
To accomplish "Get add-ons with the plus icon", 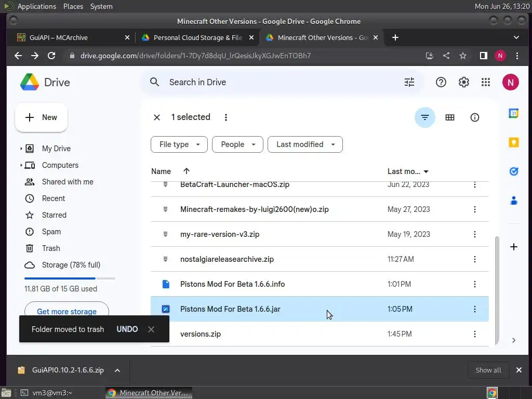I will [513, 247].
